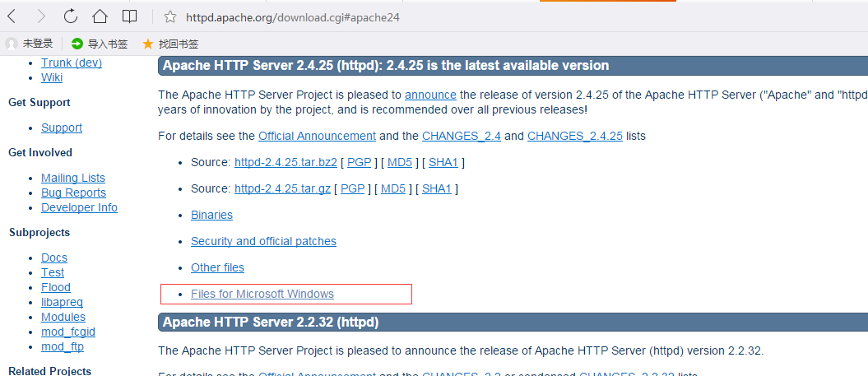Download httpd-2.4.25.tar.gz

click(x=282, y=189)
